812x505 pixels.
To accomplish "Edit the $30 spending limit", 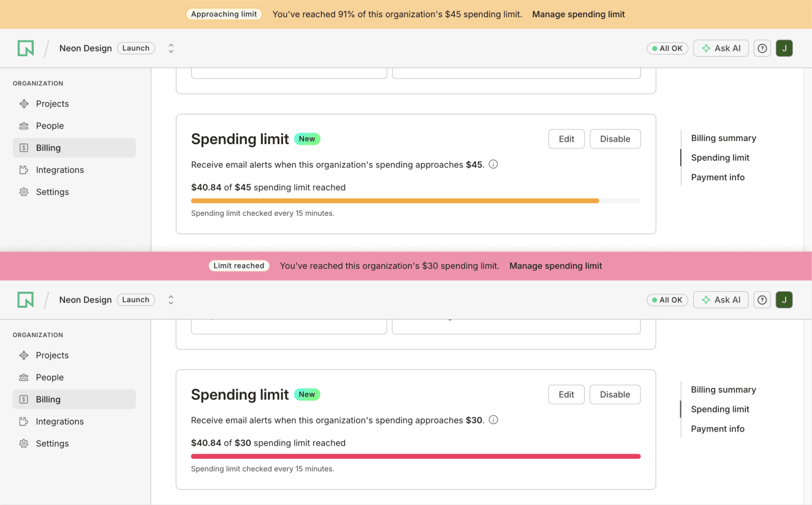I will coord(566,395).
